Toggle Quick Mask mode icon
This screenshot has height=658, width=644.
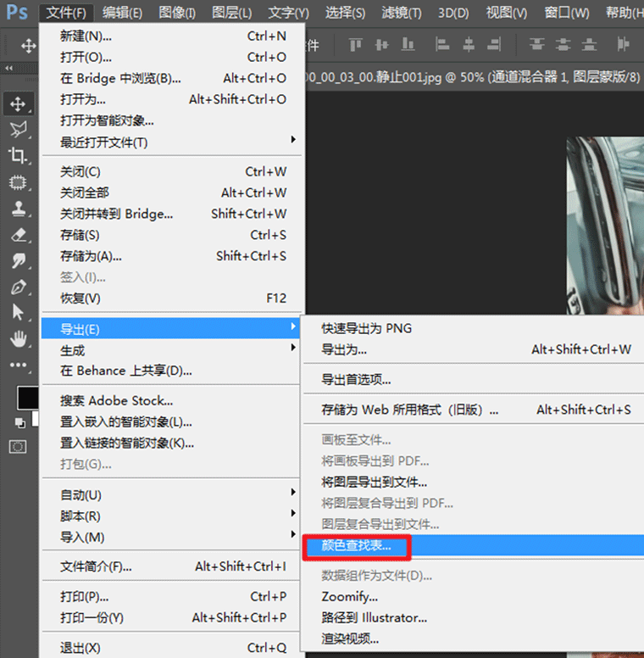(18, 447)
